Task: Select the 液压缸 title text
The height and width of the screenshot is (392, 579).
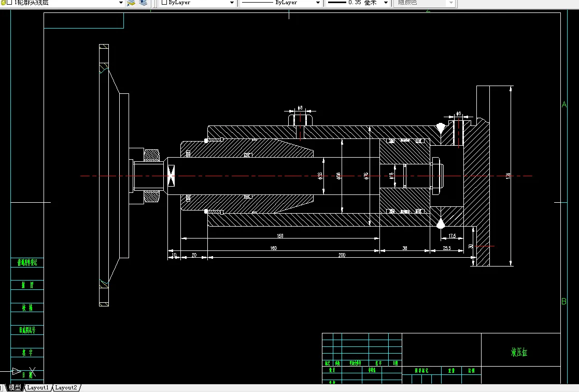Action: click(519, 352)
